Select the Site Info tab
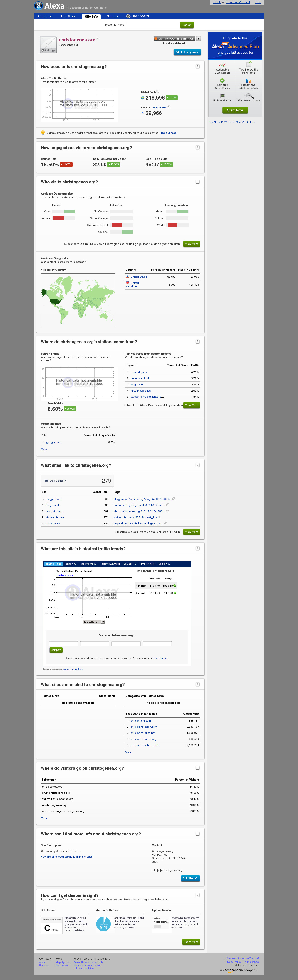Image resolution: width=298 pixels, height=980 pixels. tap(91, 17)
